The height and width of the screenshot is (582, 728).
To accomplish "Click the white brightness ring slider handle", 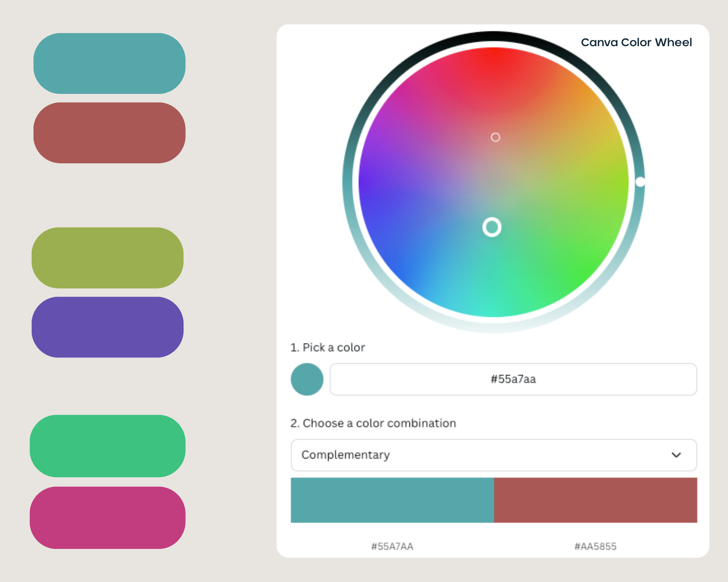I will click(x=640, y=182).
